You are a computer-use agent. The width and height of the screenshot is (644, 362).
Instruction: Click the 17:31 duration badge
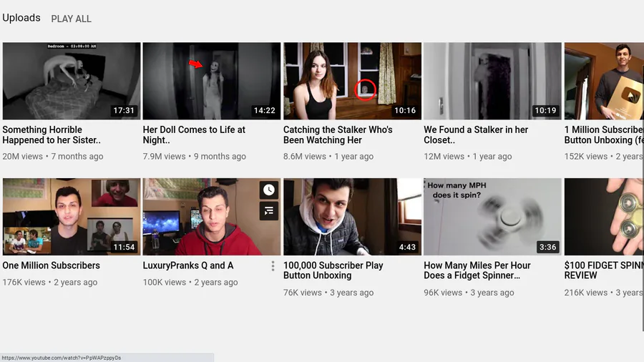pyautogui.click(x=124, y=110)
